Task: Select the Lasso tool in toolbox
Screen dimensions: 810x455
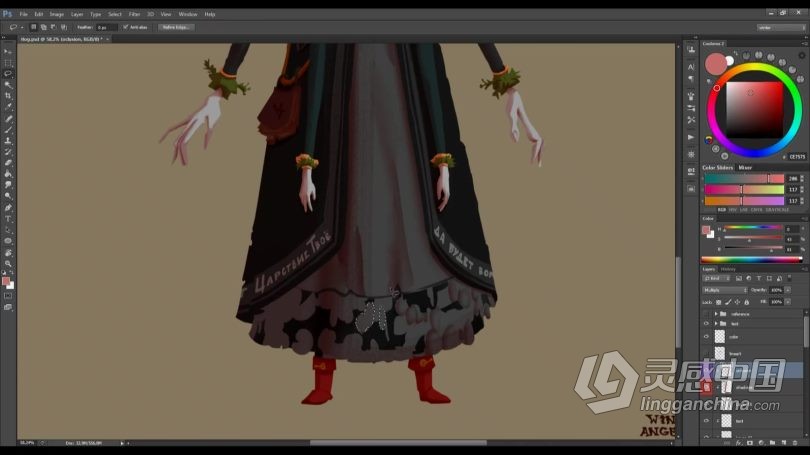Action: tap(8, 74)
